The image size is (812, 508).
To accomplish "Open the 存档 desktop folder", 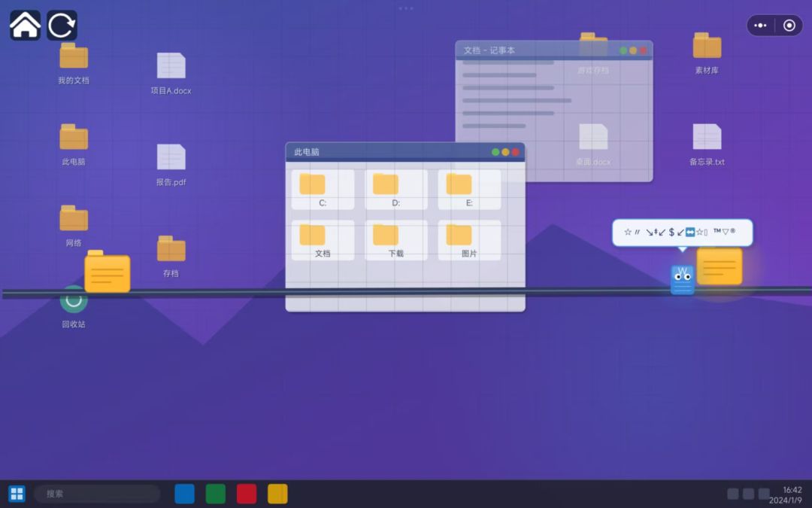I will point(171,256).
